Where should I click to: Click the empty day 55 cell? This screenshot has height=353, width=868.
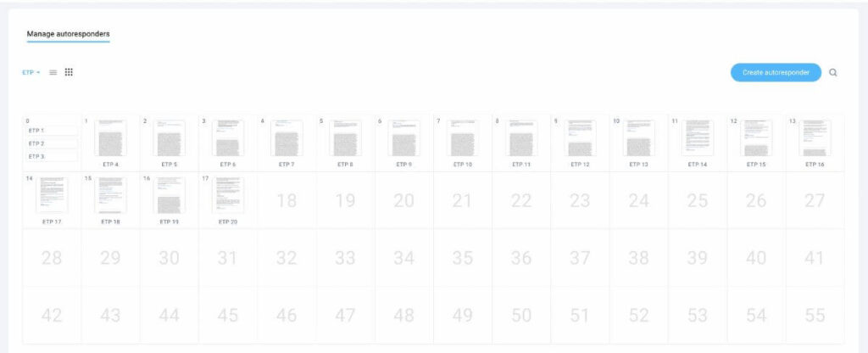[815, 315]
